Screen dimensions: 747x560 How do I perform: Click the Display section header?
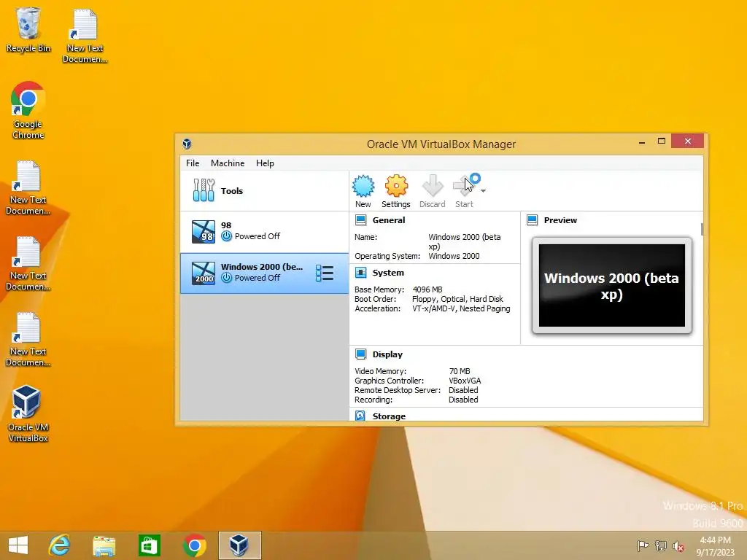pos(387,354)
